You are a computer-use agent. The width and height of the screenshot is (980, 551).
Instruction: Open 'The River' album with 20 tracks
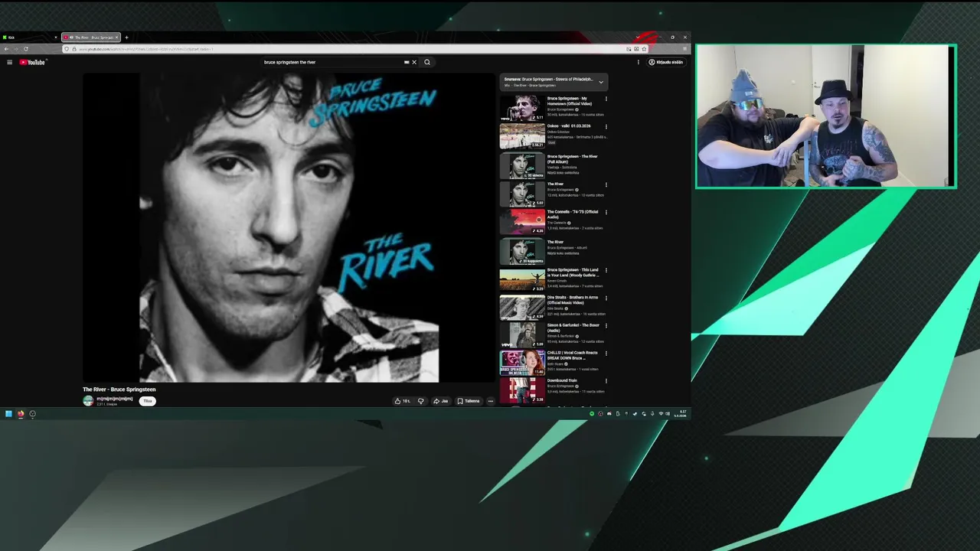pos(522,252)
